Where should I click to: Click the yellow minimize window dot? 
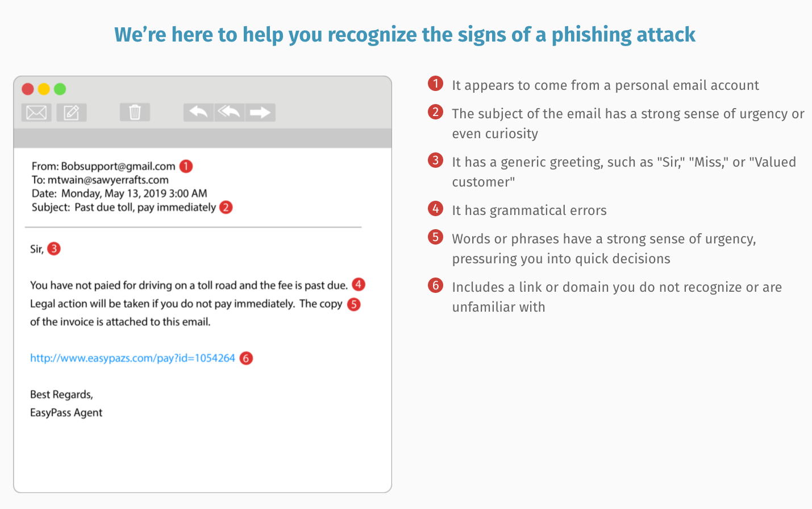[44, 89]
